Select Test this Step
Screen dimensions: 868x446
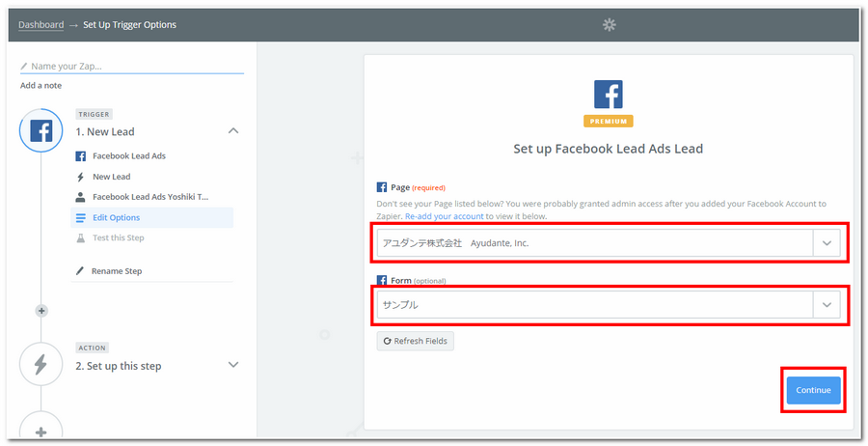tap(152, 237)
